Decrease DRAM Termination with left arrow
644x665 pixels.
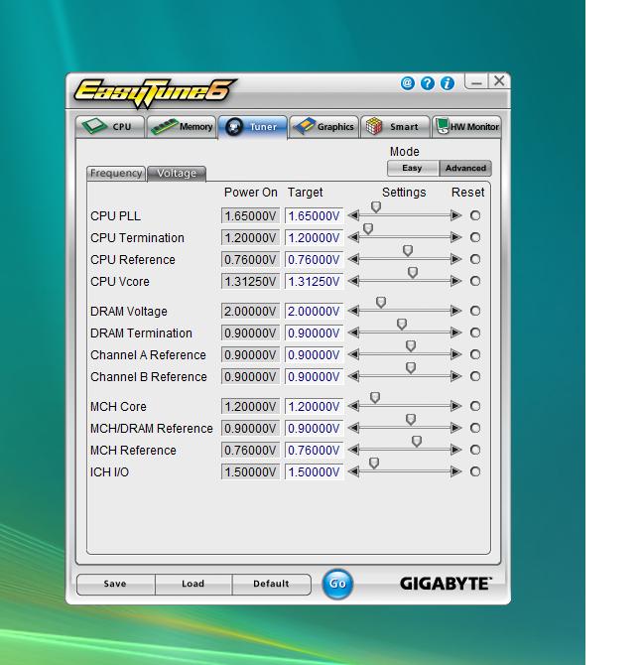pos(353,332)
